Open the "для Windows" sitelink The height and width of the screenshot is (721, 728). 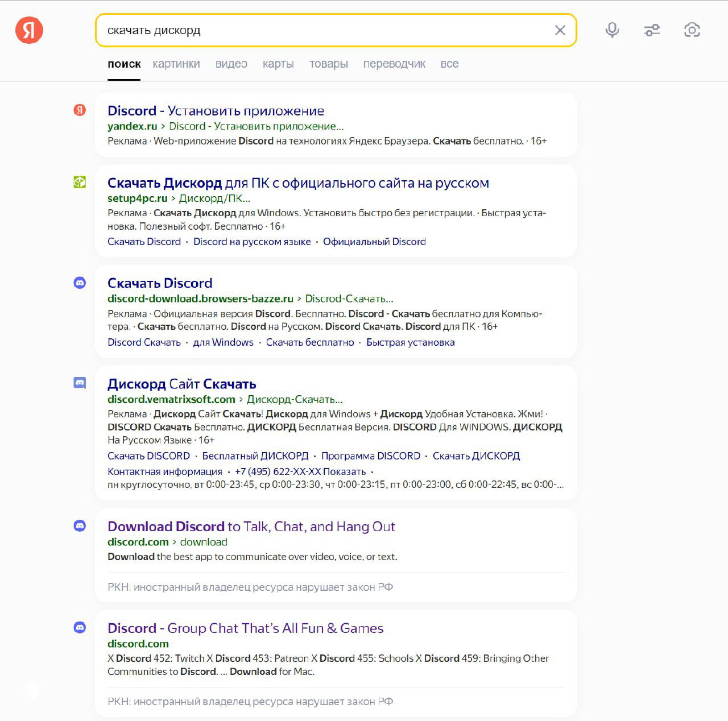[x=224, y=342]
